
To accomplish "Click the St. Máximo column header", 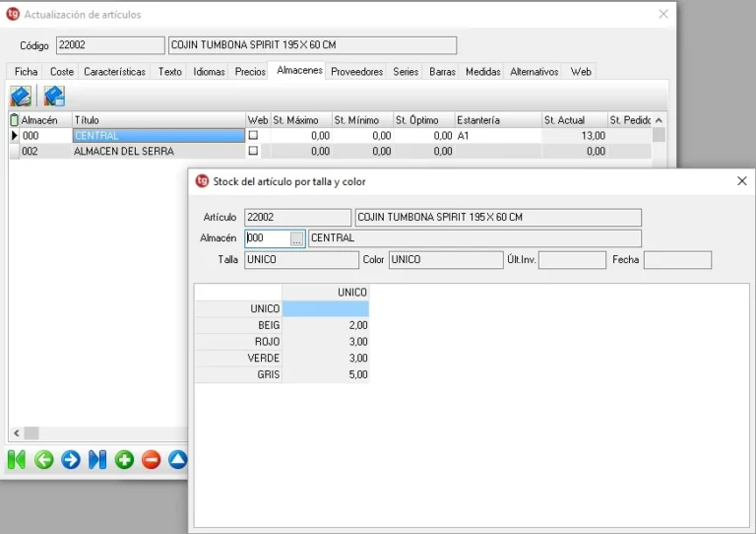I will (x=301, y=119).
